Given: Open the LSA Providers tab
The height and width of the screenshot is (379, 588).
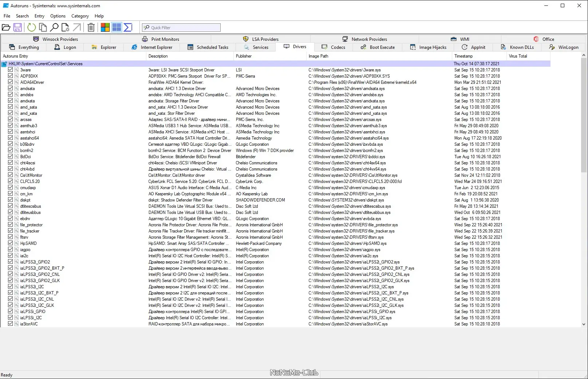Looking at the screenshot, I should click(x=261, y=39).
